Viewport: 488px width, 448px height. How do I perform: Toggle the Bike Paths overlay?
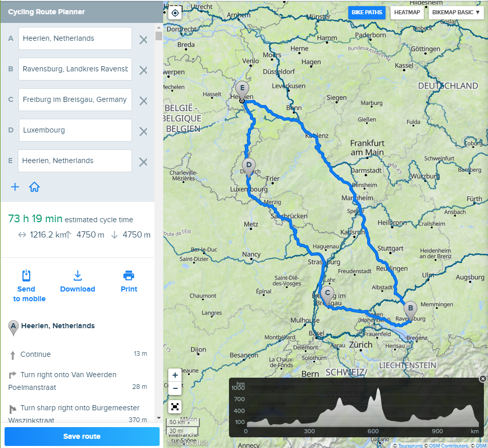click(367, 13)
